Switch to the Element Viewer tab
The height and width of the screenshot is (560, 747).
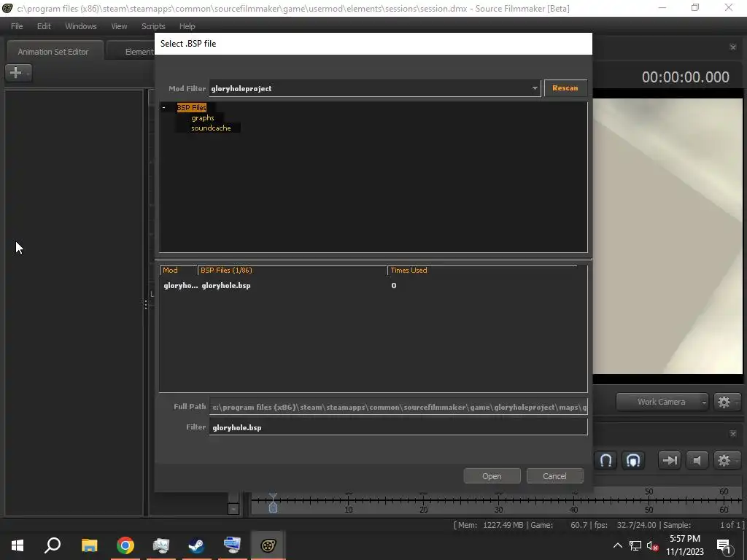(x=131, y=52)
